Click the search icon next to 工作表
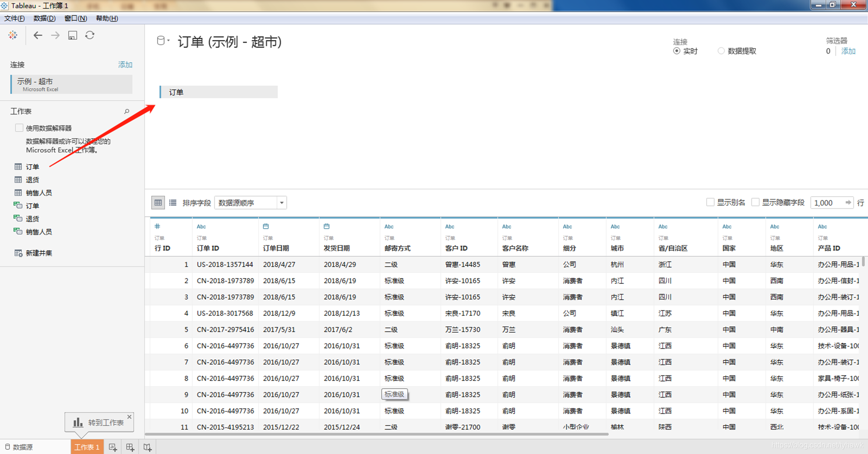The height and width of the screenshot is (454, 868). (x=126, y=112)
